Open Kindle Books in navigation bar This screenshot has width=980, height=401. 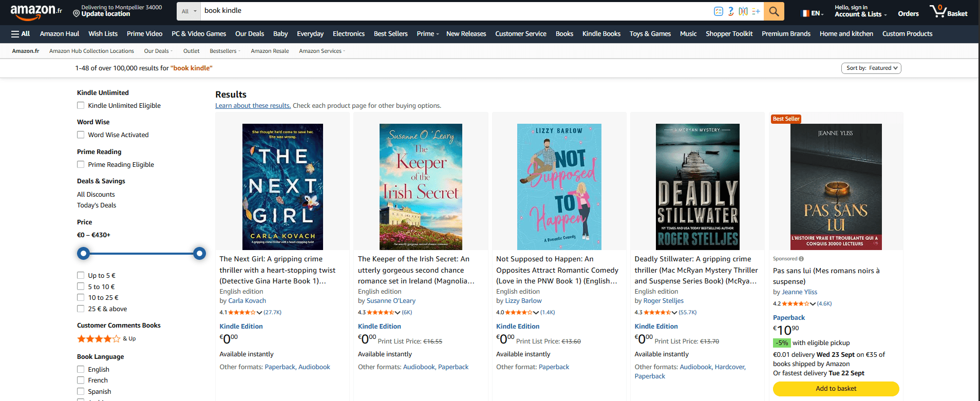click(601, 34)
